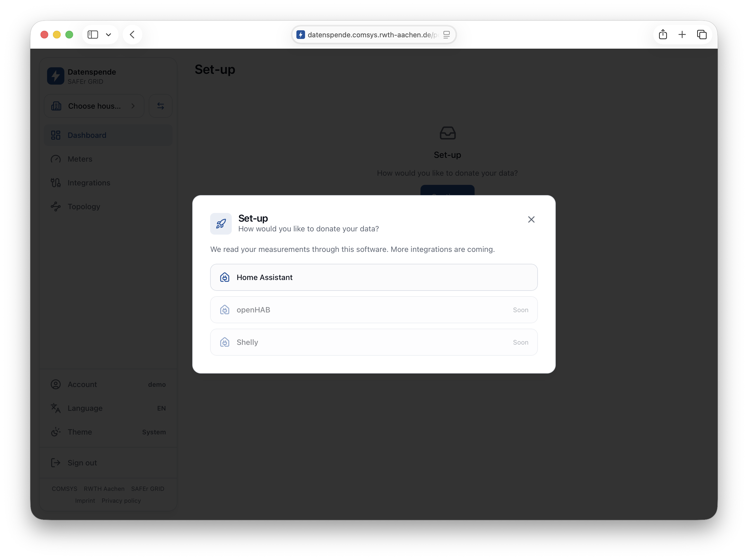Open the COMSYS footer link

[x=65, y=489]
